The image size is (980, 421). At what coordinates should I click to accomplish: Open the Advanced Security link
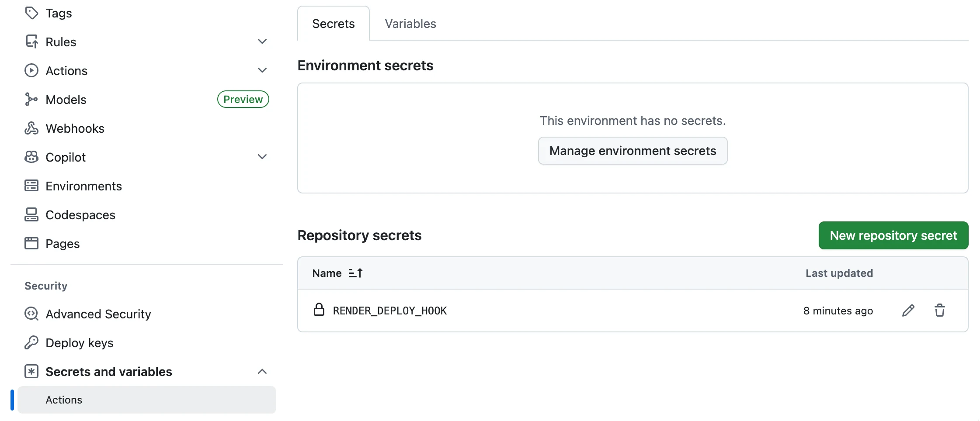pos(98,314)
